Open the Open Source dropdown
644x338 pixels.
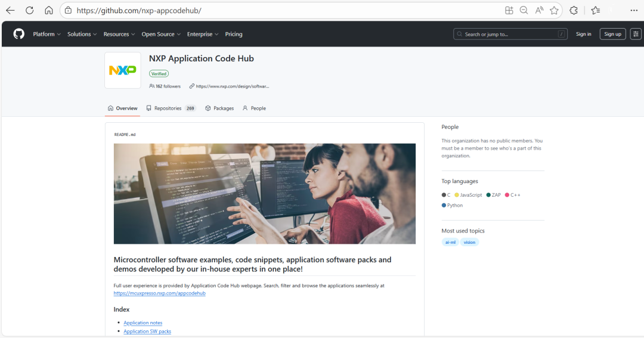click(160, 34)
